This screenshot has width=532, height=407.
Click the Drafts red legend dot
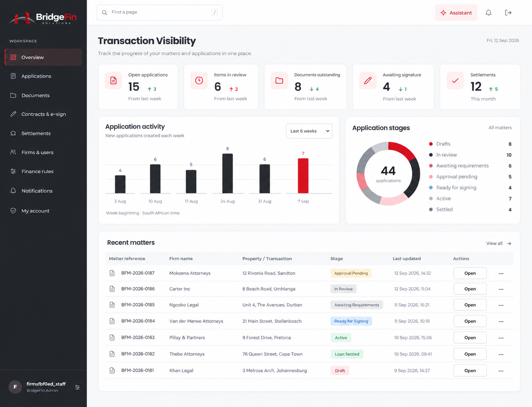tap(431, 144)
